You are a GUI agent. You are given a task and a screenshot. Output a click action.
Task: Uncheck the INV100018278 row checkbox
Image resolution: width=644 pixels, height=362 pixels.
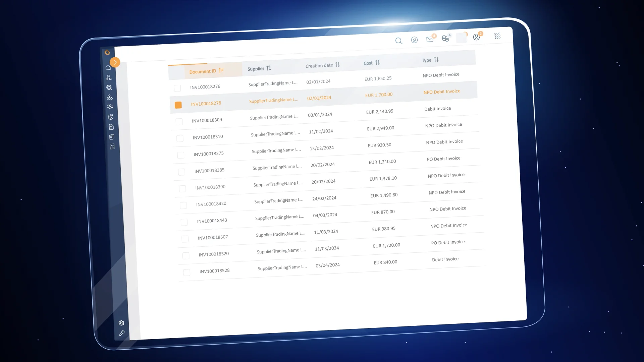[x=178, y=105]
